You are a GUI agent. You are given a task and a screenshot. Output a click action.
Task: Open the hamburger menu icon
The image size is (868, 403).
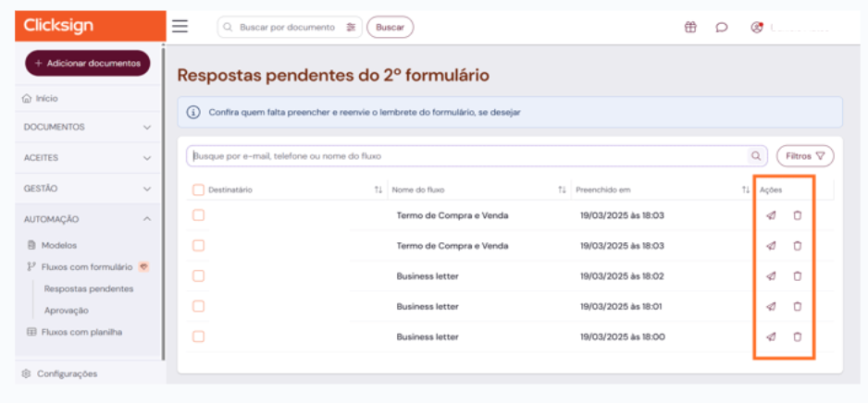[x=180, y=27]
